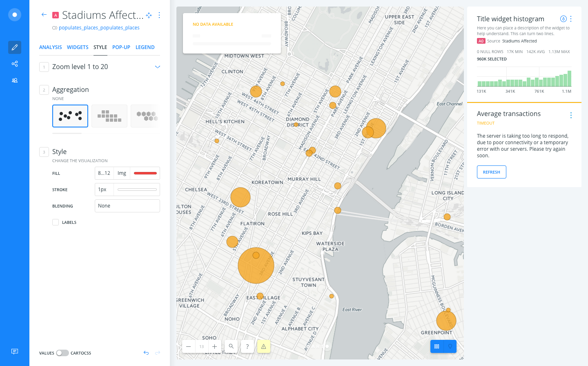Image resolution: width=588 pixels, height=366 pixels.
Task: Switch to the POP-UP tab
Action: coord(121,47)
